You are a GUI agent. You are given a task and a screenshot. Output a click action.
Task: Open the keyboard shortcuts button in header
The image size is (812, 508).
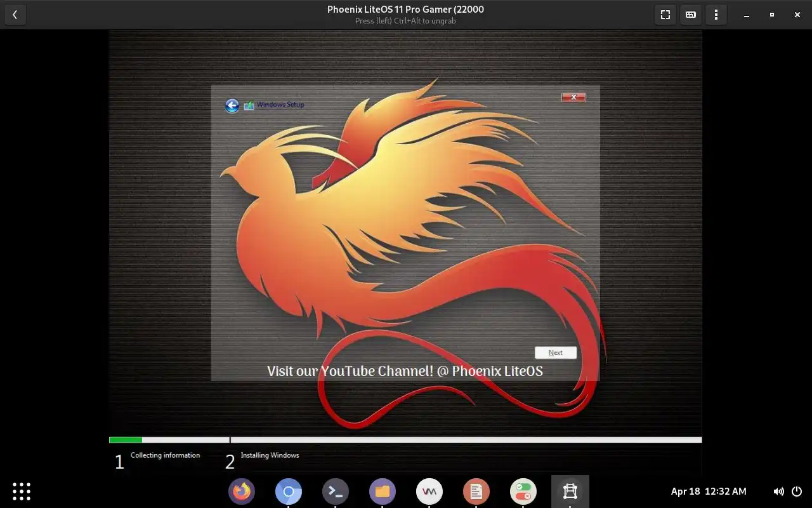coord(691,15)
